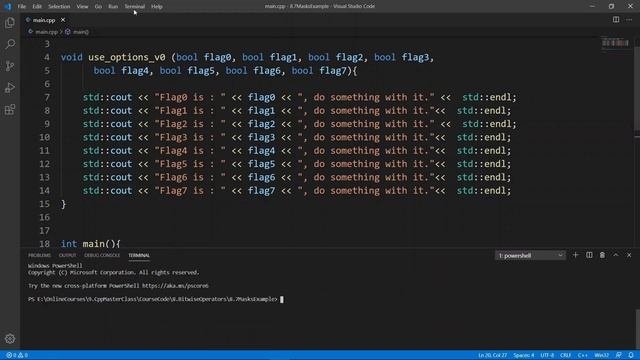Image resolution: width=640 pixels, height=360 pixels.
Task: Change file encoding UTF-8
Action: [547, 355]
